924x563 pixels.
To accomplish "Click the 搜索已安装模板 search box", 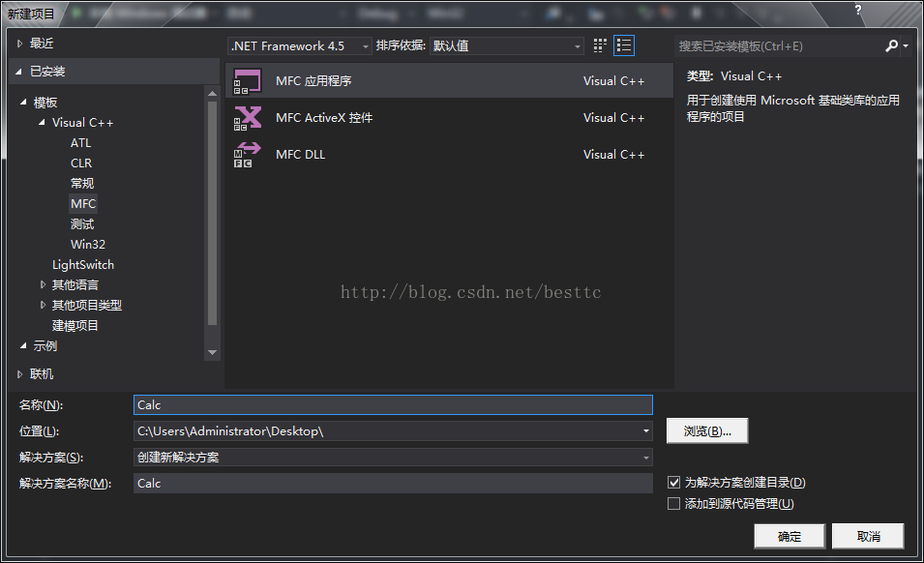I will pyautogui.click(x=779, y=45).
